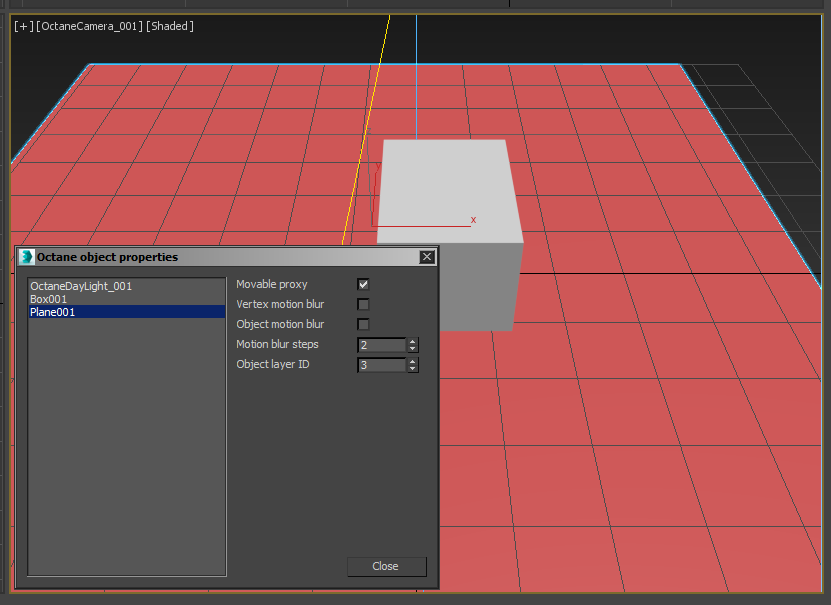
Task: Open the Shaded viewport shading menu
Action: 170,26
